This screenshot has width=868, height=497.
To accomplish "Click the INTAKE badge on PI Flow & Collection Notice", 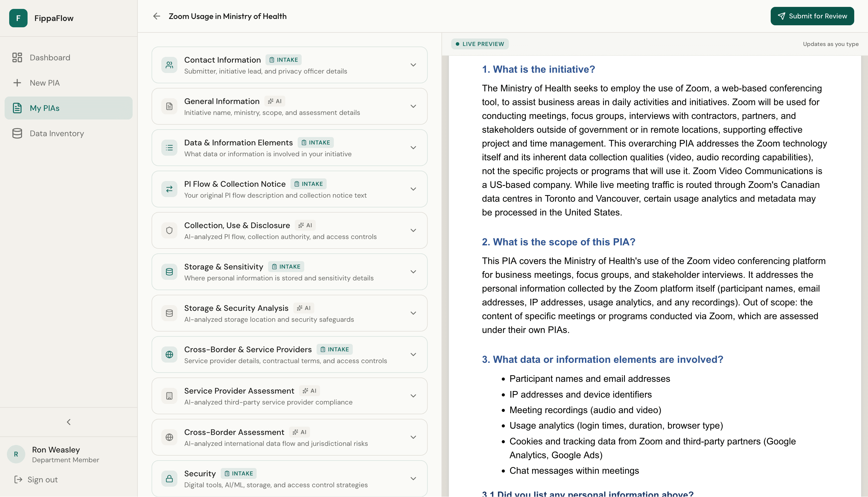I will point(308,184).
